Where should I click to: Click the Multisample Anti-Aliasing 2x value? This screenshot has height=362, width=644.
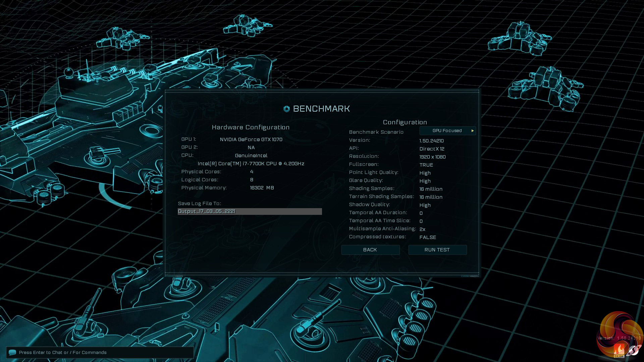[422, 229]
